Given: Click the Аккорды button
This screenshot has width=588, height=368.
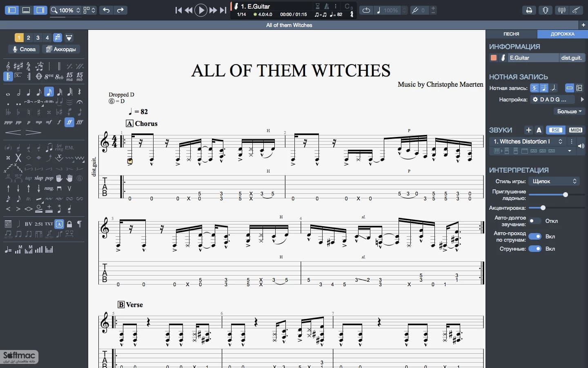Looking at the screenshot, I should tap(61, 49).
